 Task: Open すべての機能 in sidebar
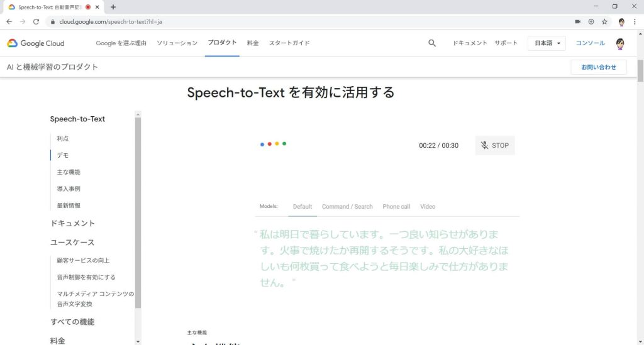click(x=72, y=322)
